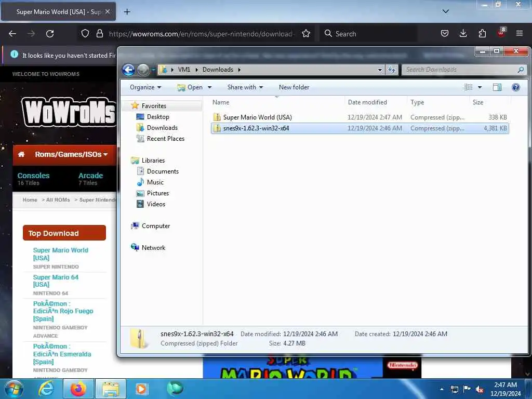This screenshot has width=532, height=399.
Task: Open Arcade category on WowRoms
Action: (90, 176)
